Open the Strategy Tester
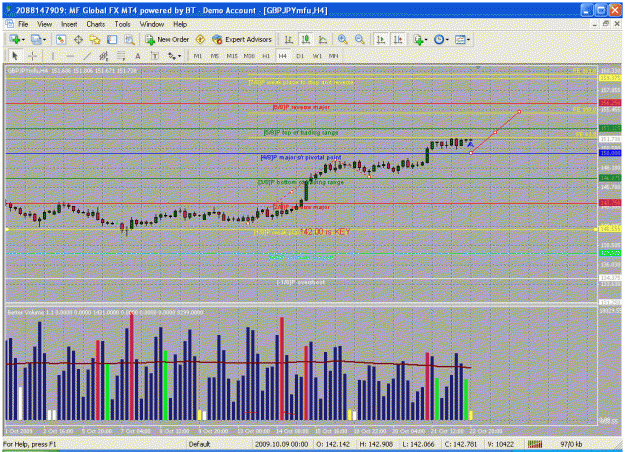The width and height of the screenshot is (625, 452). [129, 39]
